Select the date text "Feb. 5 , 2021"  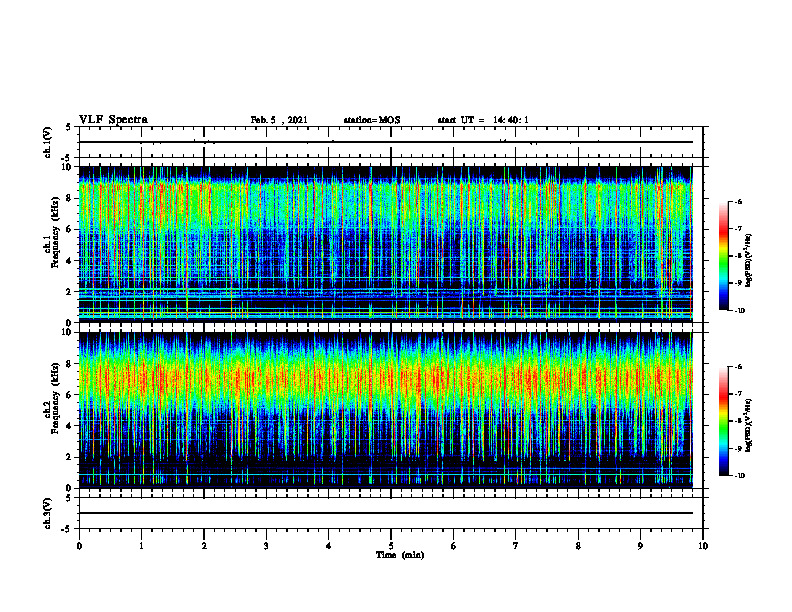tap(279, 120)
